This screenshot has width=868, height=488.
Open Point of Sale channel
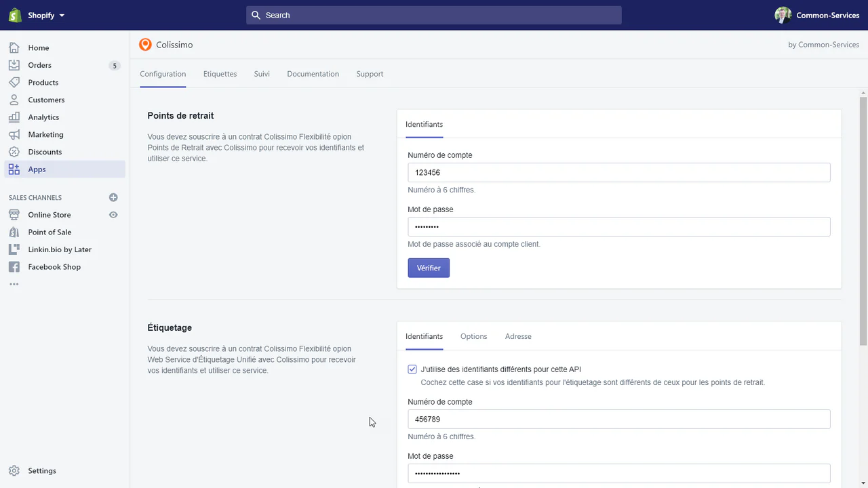pyautogui.click(x=50, y=232)
